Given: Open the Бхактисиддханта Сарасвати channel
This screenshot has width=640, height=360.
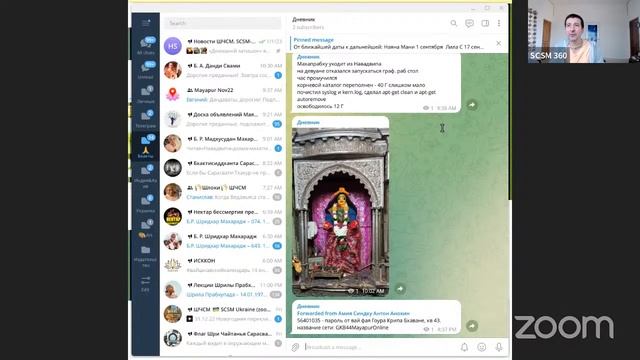Looking at the screenshot, I should (222, 168).
